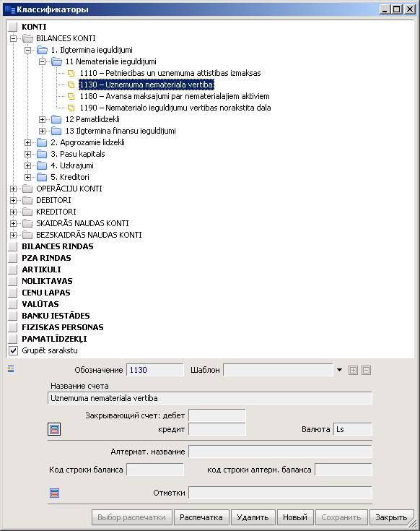Screen dimensions: 420x531
Task: Click the Название счета input field
Action: click(210, 398)
